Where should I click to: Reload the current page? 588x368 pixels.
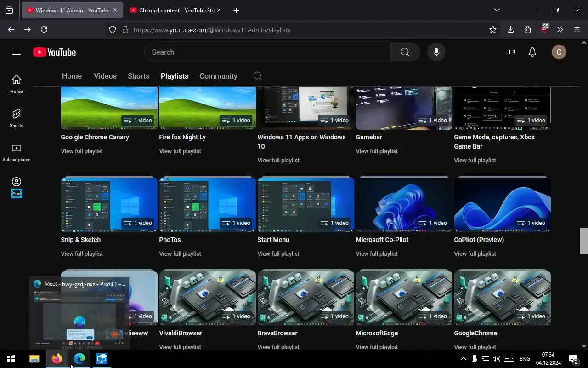44,29
